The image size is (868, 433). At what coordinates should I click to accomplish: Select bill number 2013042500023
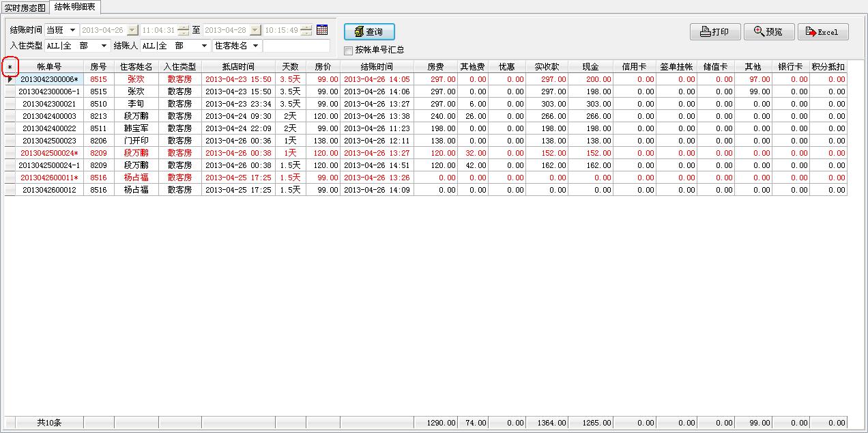(49, 141)
